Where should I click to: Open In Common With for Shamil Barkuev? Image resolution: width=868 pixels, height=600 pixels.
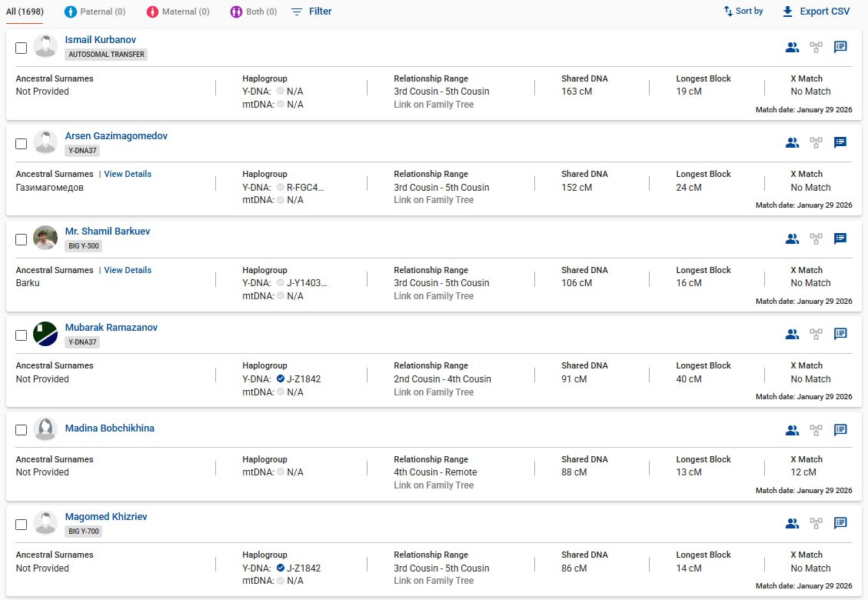click(x=792, y=238)
